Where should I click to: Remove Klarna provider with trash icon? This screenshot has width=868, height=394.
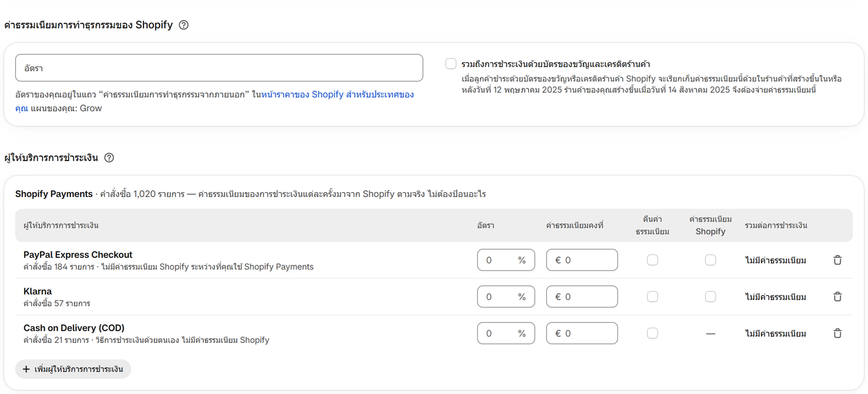tap(838, 297)
